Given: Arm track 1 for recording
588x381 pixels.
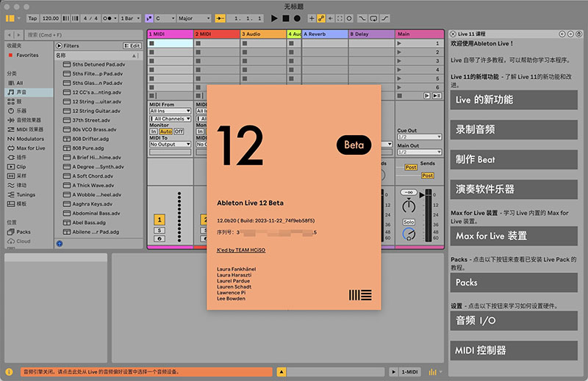Looking at the screenshot, I should [x=159, y=239].
